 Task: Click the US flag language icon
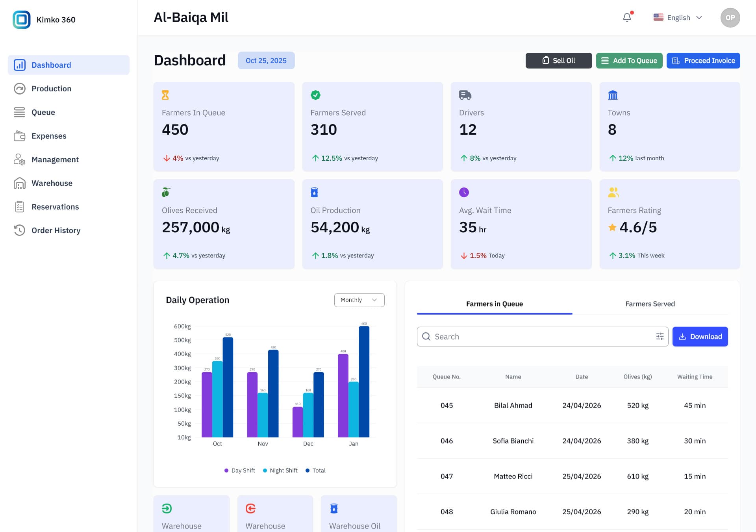[x=658, y=17]
